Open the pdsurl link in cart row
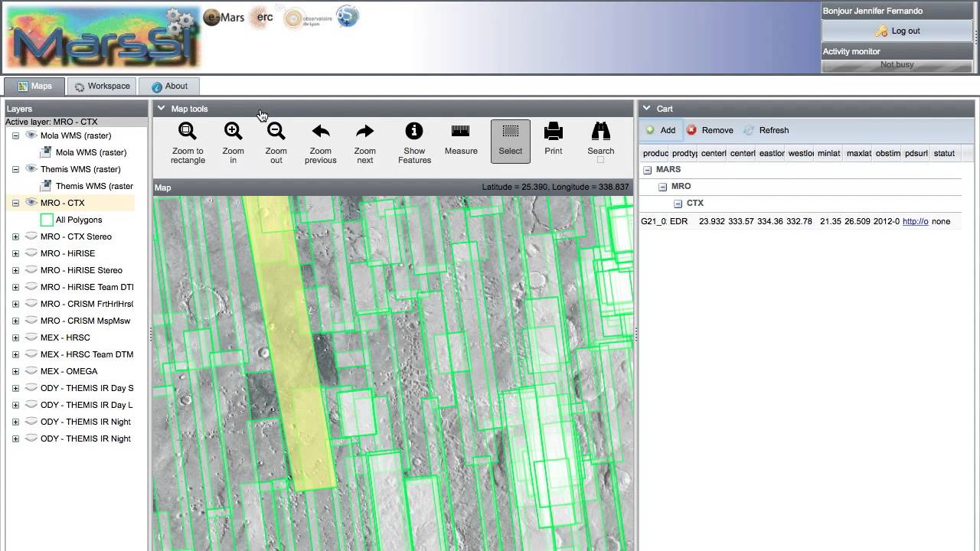980x551 pixels. pos(915,221)
